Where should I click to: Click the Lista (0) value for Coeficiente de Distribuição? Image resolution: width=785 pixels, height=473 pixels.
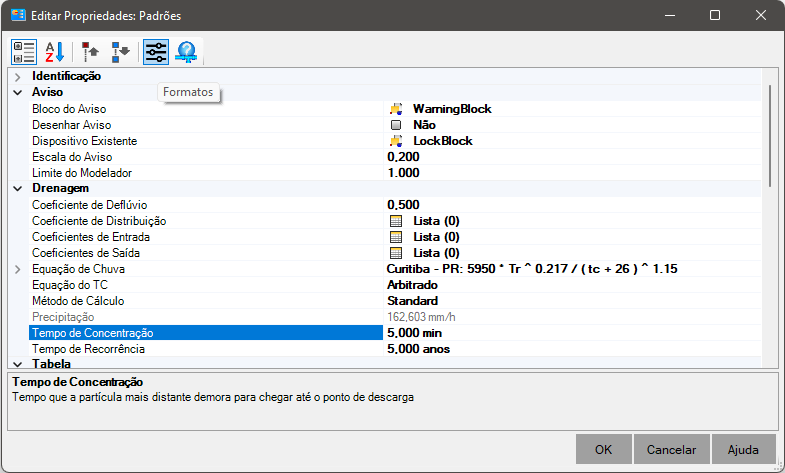436,221
